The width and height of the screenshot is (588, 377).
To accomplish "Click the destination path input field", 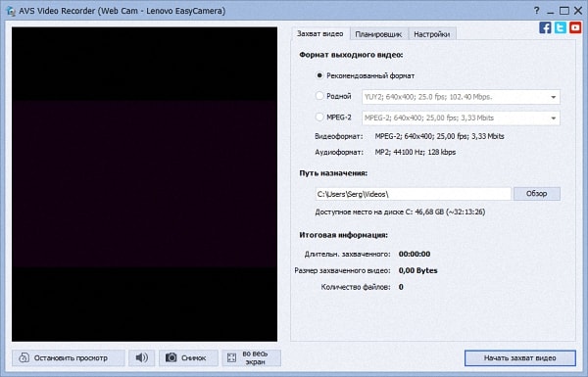I will click(x=413, y=194).
